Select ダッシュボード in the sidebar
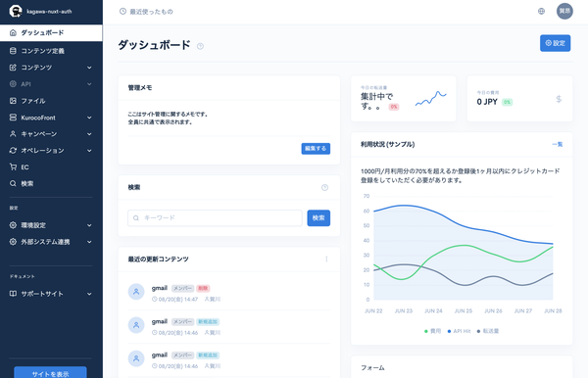Screen dimensions: 588x378 click(x=51, y=32)
